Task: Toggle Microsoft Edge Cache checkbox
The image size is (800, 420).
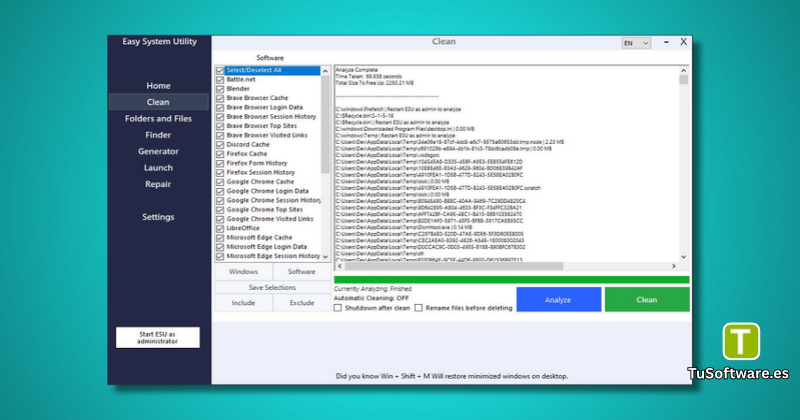Action: pyautogui.click(x=220, y=238)
